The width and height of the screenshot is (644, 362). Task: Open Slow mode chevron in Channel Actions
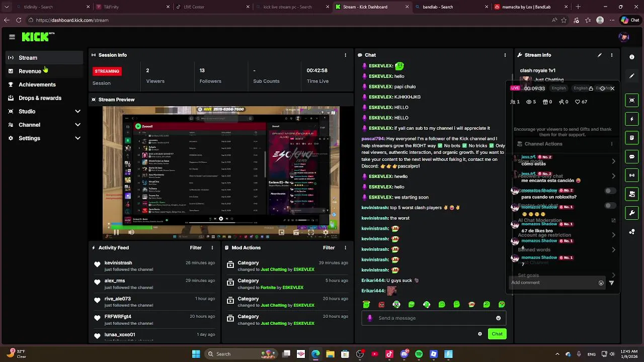(x=613, y=161)
